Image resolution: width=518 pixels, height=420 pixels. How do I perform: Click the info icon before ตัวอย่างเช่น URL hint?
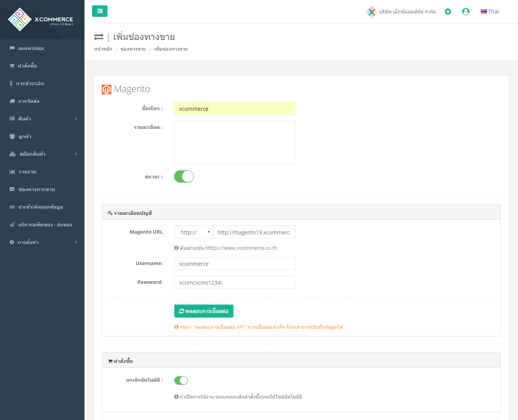click(176, 248)
